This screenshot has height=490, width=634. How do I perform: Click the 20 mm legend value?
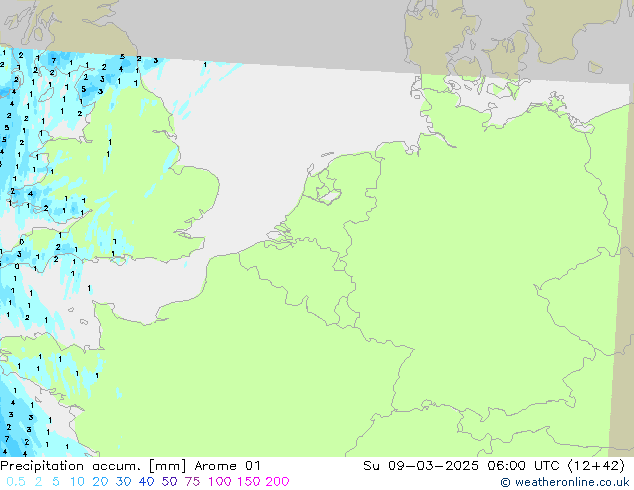point(100,482)
